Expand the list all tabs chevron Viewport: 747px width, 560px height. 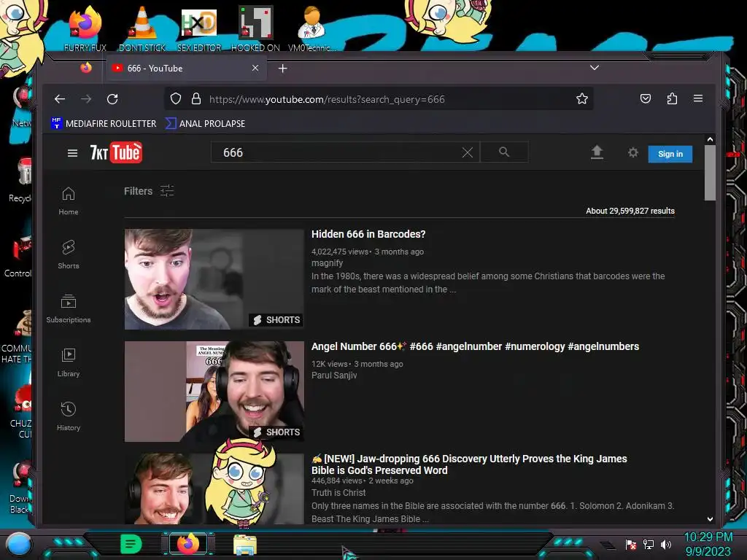(x=594, y=68)
